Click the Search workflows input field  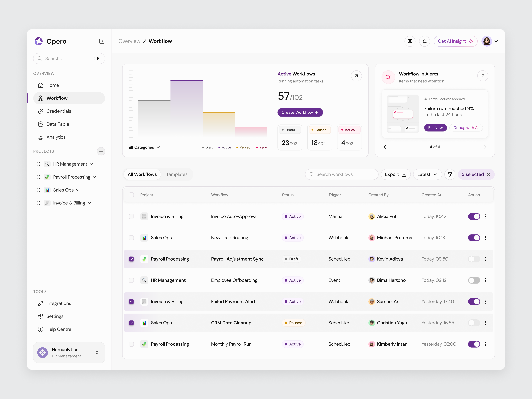[x=341, y=174]
